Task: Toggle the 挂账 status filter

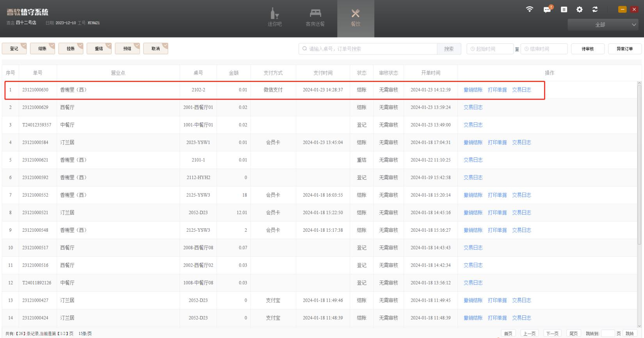Action: tap(71, 49)
